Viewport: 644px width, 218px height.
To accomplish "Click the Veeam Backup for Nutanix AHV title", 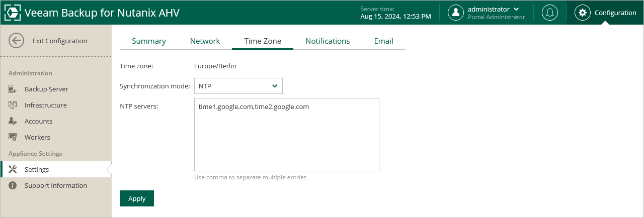I will [x=102, y=13].
